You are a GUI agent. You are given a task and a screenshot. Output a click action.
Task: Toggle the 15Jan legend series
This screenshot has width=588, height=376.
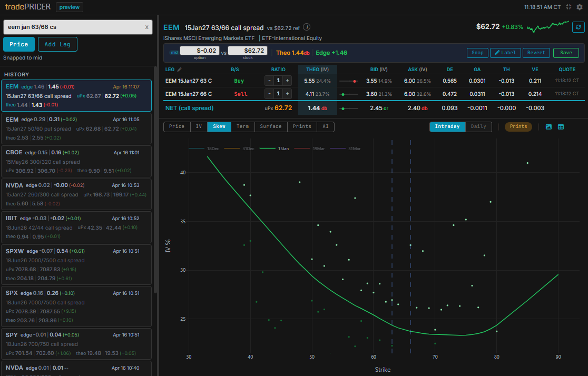274,149
